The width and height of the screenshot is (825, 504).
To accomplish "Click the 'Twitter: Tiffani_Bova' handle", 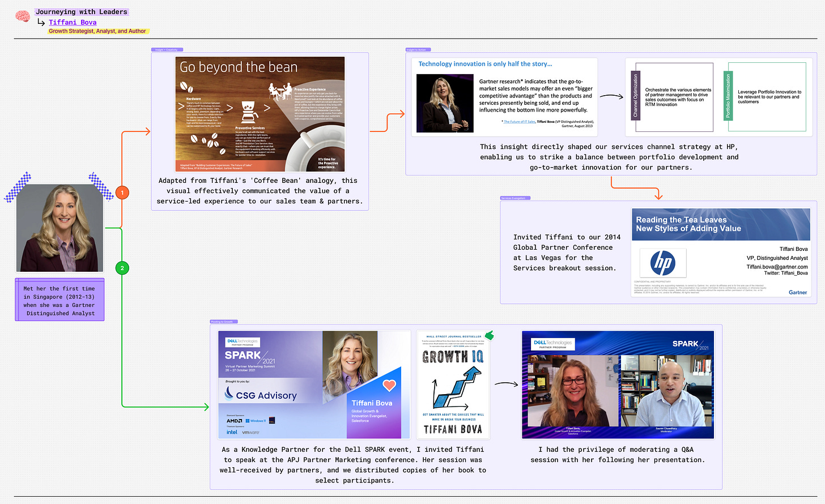I will point(786,273).
